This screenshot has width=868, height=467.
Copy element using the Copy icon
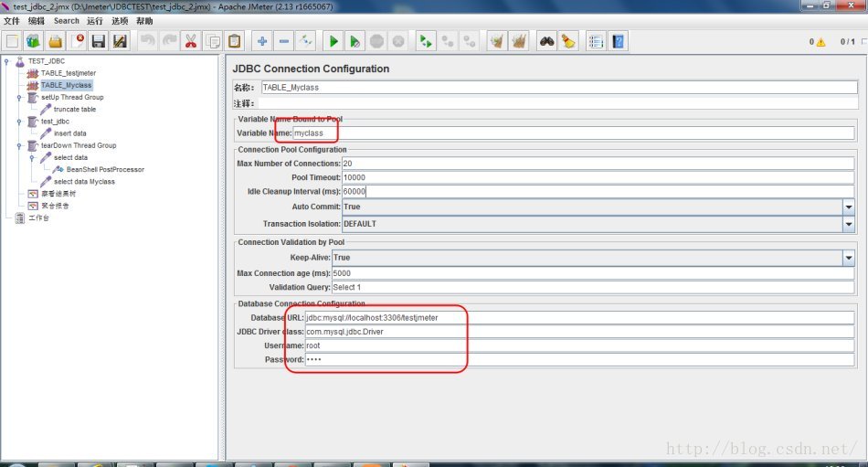(213, 41)
